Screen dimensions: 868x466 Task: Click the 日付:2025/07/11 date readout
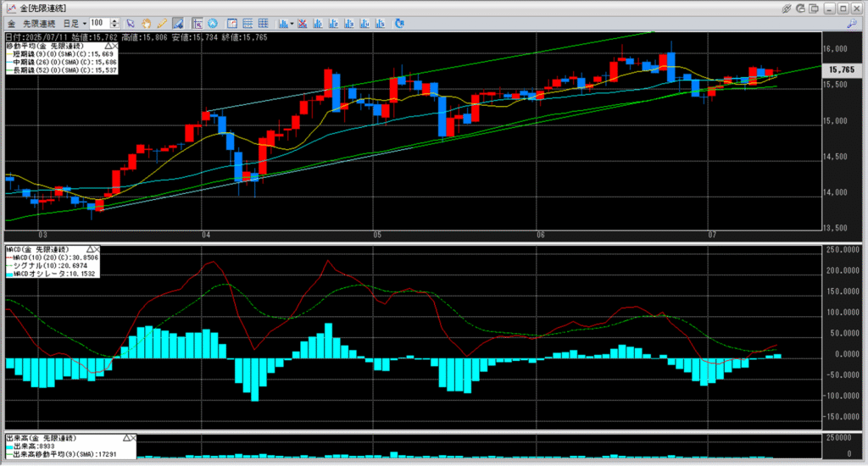[37, 37]
